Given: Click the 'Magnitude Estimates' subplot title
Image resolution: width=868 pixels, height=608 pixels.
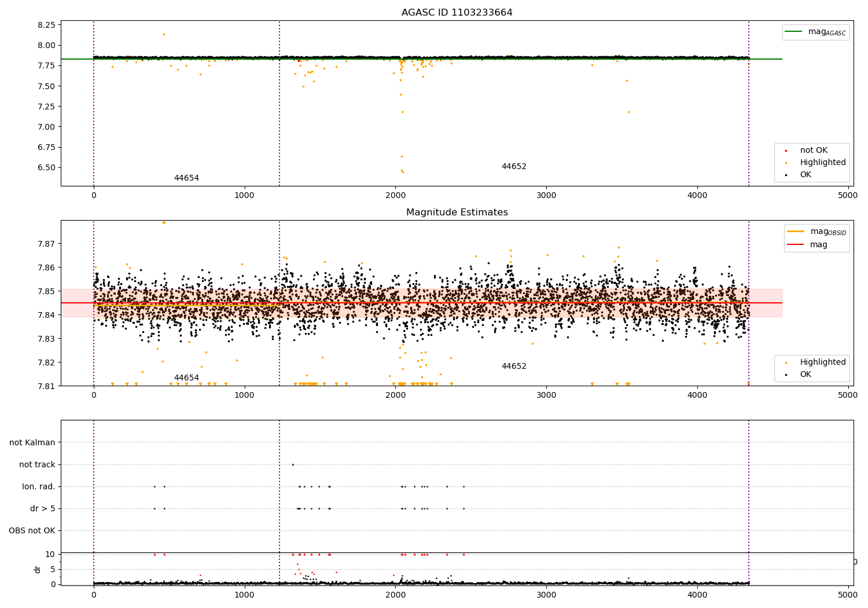Looking at the screenshot, I should (x=457, y=213).
